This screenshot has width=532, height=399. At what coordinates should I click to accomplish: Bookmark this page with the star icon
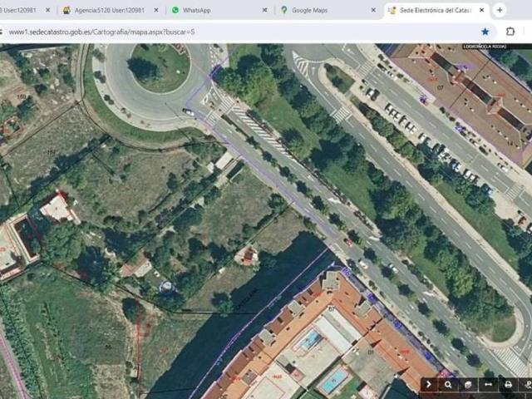487,31
